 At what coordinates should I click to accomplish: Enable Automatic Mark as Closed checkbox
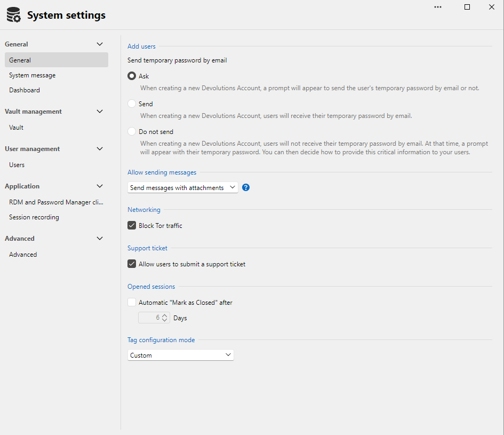tap(131, 302)
